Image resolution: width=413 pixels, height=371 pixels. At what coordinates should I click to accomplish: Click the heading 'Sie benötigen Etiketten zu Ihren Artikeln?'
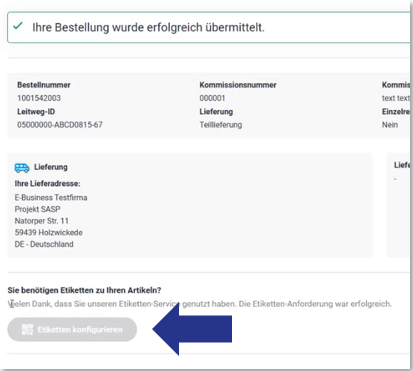[84, 290]
